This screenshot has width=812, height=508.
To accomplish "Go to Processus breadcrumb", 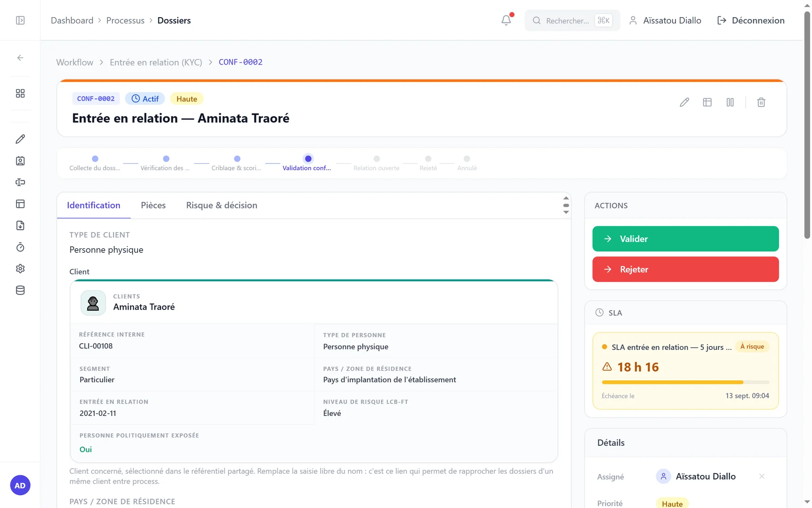I will tap(125, 20).
